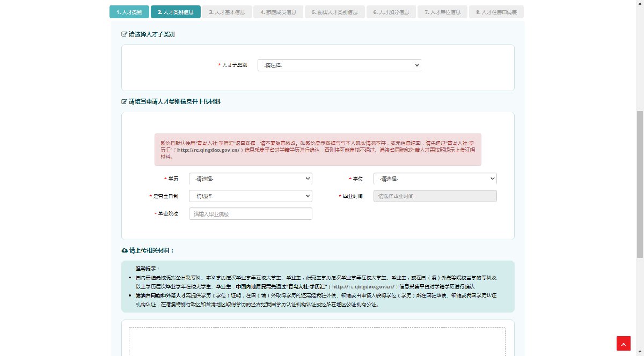Click cloud upload icon beside 请上传相关材料
Image resolution: width=644 pixels, height=356 pixels.
(125, 250)
